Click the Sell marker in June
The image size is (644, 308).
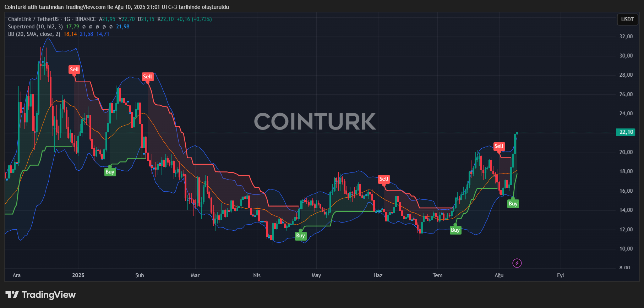click(x=384, y=179)
